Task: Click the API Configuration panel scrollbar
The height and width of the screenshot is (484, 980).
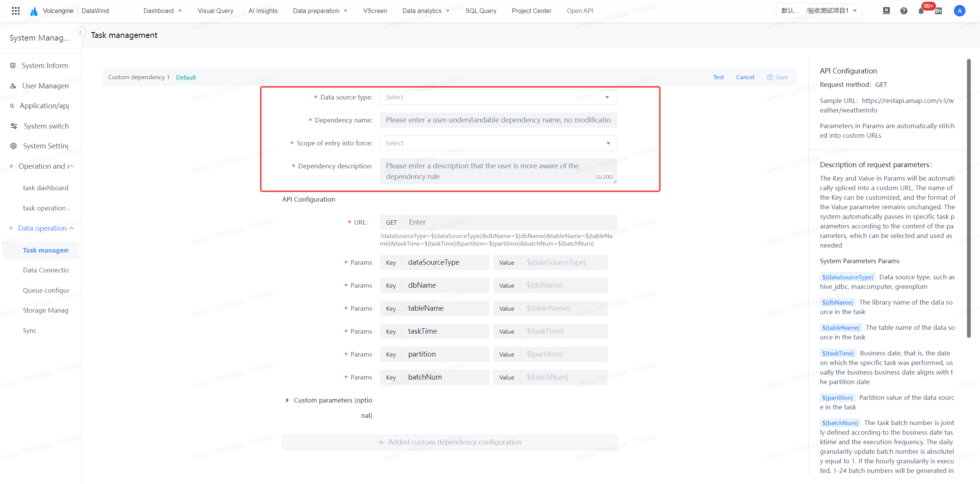Action: [x=969, y=198]
